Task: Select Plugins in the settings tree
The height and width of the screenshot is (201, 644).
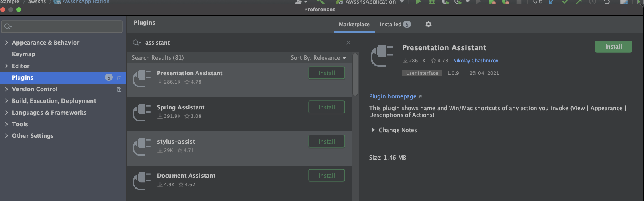Action: (x=63, y=78)
